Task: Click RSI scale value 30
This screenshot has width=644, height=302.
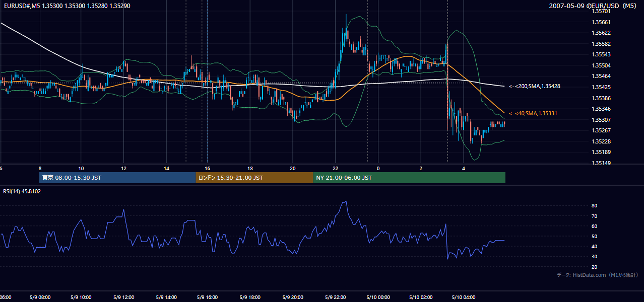Action: tap(594, 257)
